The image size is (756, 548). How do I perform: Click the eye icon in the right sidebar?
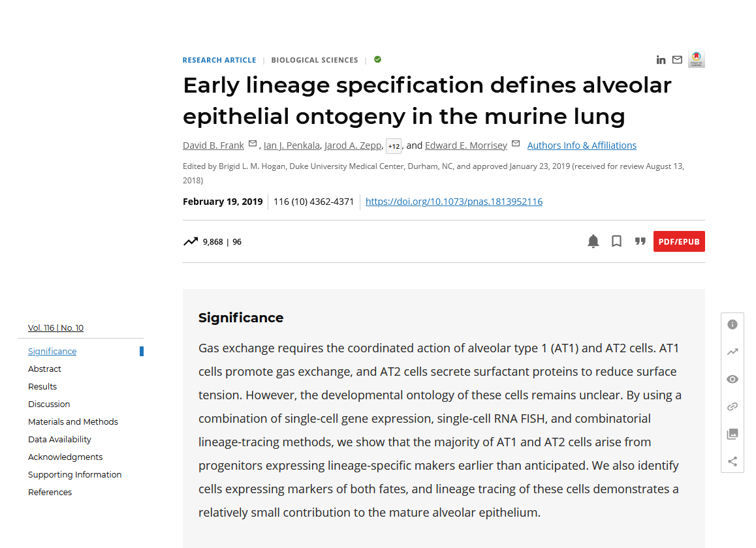click(732, 379)
